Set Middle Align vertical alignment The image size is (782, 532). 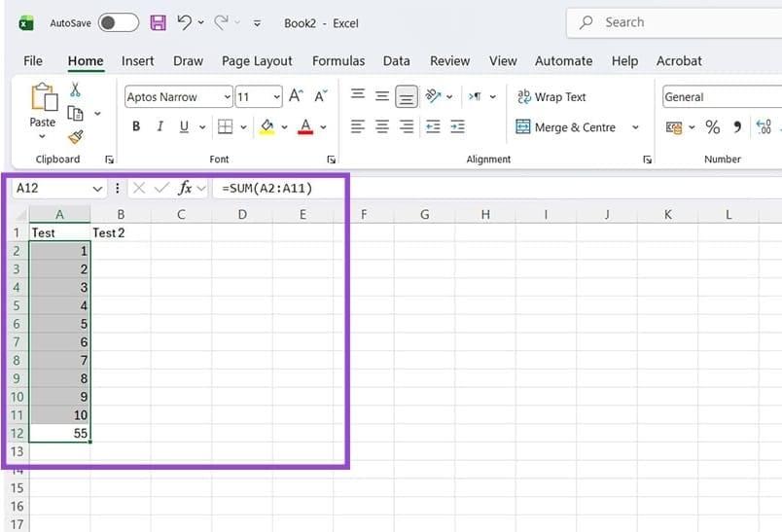(x=382, y=95)
